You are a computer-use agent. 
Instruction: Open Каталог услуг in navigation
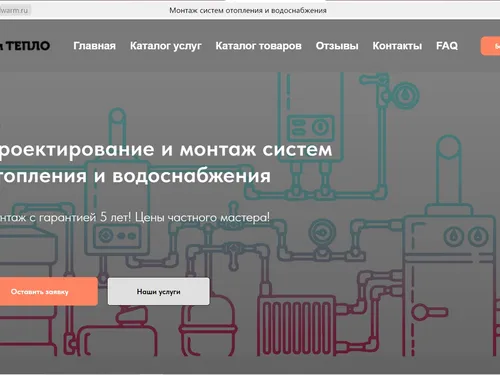coord(166,46)
